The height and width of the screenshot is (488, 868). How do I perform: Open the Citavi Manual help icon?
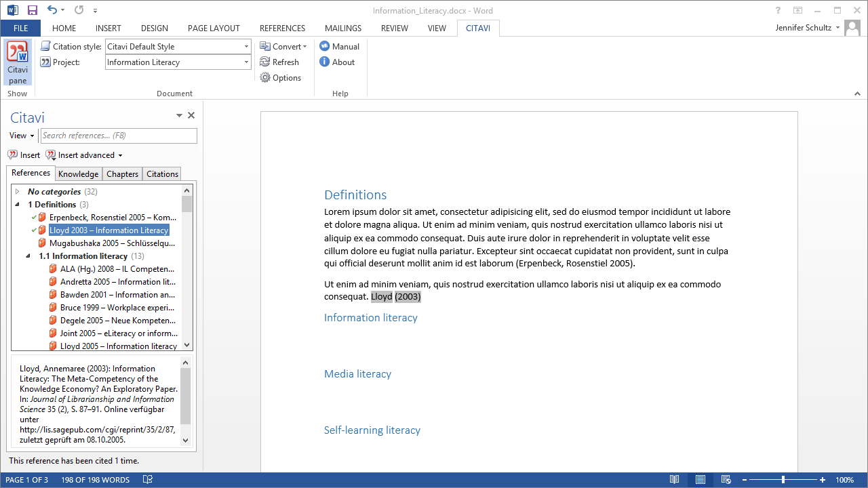click(x=325, y=46)
